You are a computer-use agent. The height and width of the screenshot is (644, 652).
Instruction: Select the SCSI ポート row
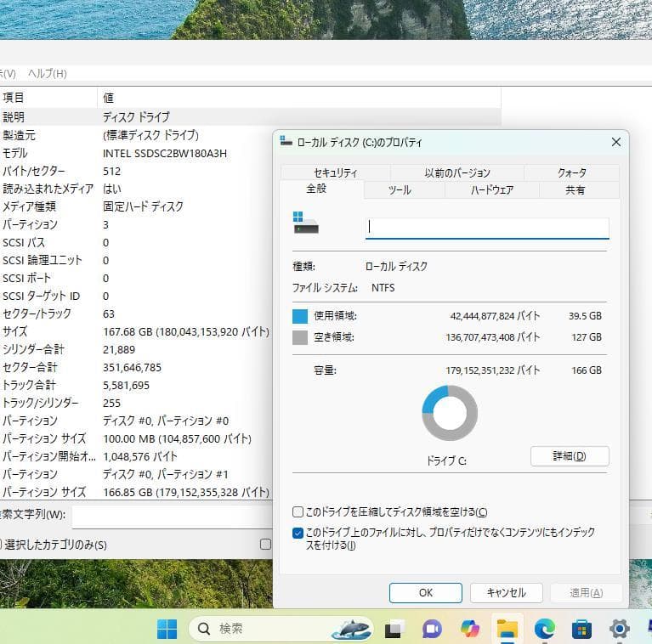point(136,278)
